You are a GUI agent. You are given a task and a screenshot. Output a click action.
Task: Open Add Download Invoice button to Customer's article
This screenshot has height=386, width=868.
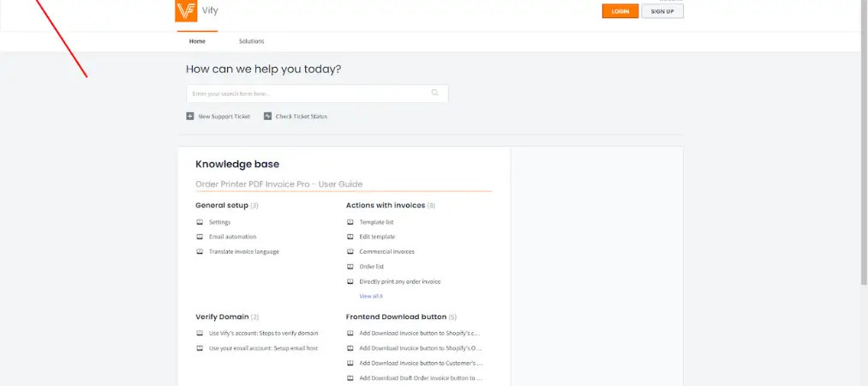click(x=421, y=364)
